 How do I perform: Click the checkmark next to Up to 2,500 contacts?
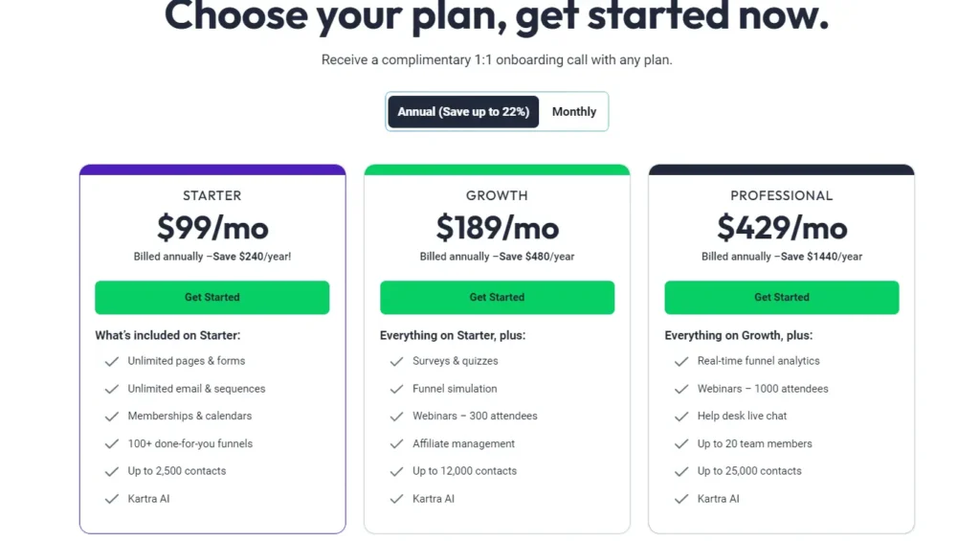pos(112,471)
